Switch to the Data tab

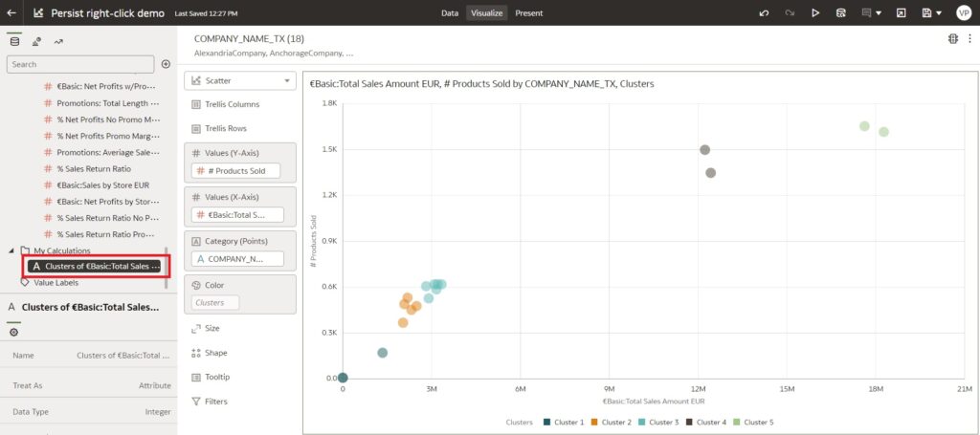pos(450,12)
